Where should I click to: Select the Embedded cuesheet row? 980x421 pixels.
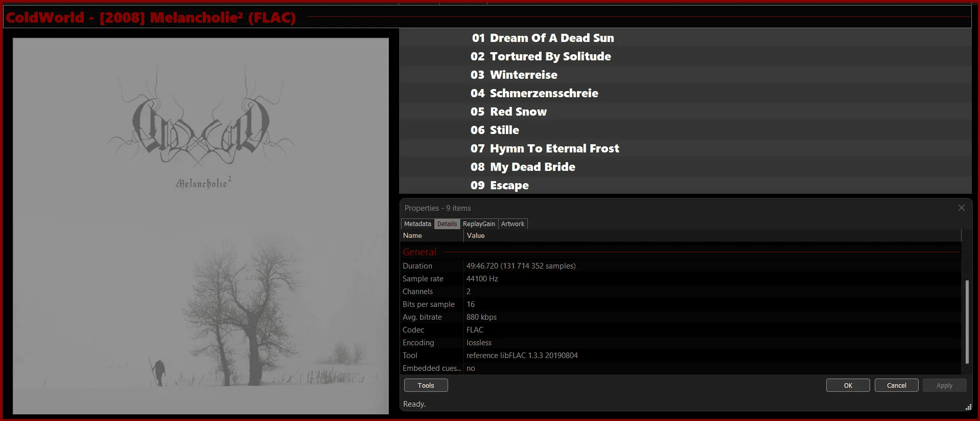click(681, 368)
